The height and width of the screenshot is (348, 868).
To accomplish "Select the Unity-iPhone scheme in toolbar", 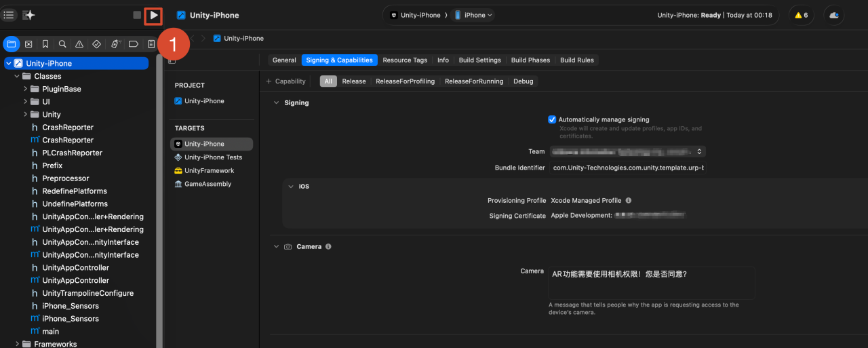I will coord(415,15).
